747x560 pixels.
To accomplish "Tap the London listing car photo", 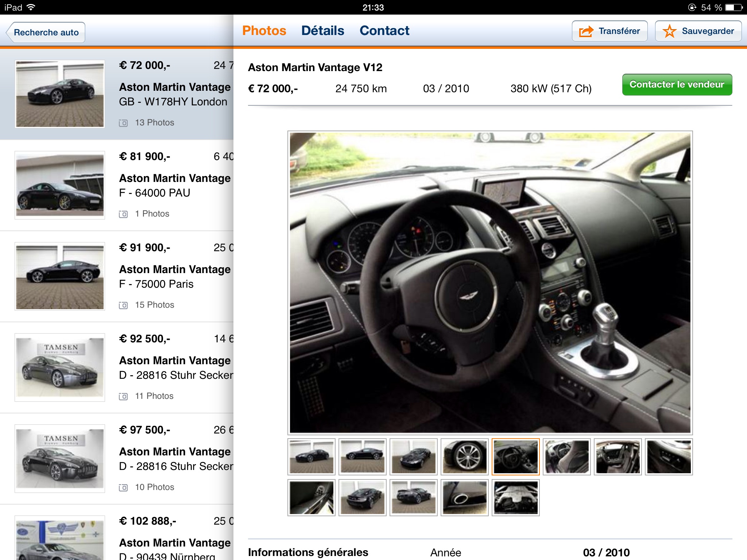I will tap(60, 94).
